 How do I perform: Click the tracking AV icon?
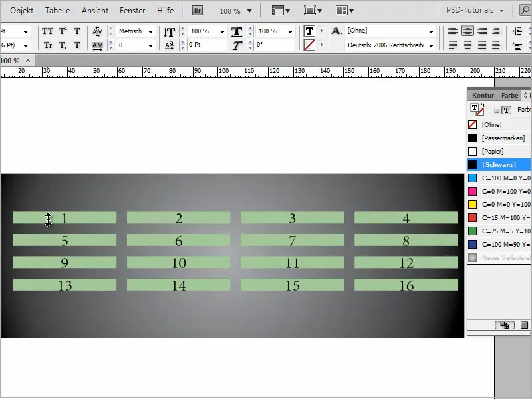point(97,45)
